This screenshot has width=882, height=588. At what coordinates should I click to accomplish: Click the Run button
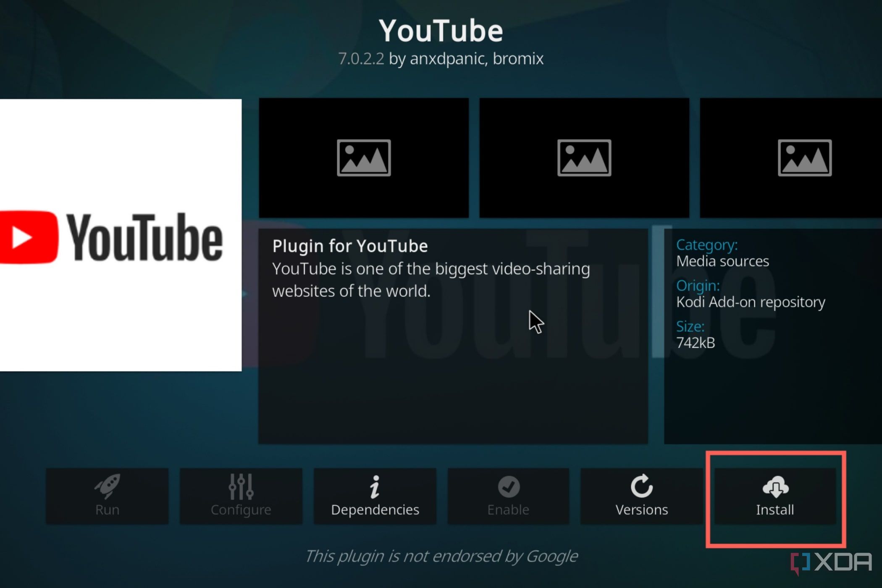107,496
